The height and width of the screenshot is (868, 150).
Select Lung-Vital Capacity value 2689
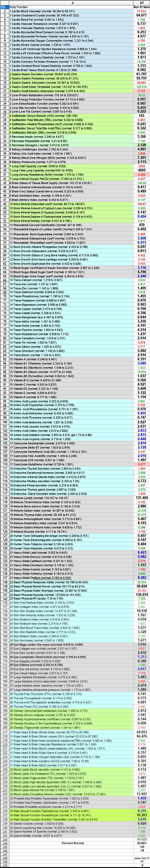click(x=142, y=166)
